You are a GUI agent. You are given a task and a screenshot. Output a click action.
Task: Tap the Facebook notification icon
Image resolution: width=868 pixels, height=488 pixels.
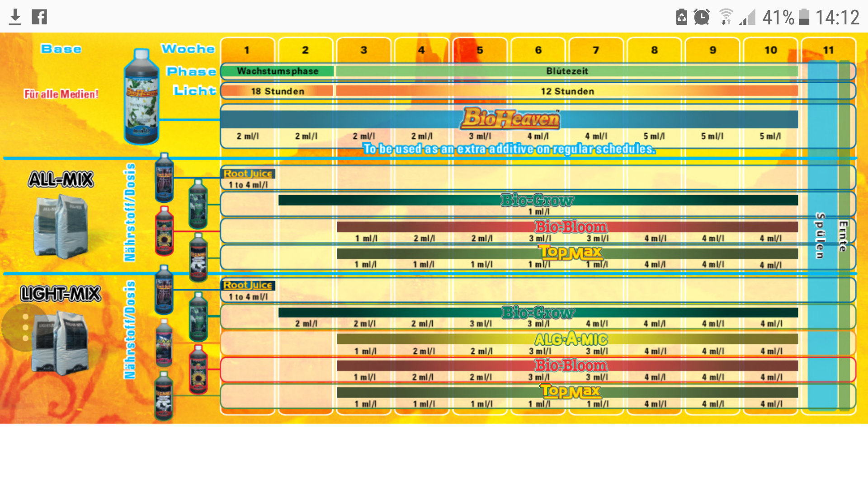(x=39, y=17)
